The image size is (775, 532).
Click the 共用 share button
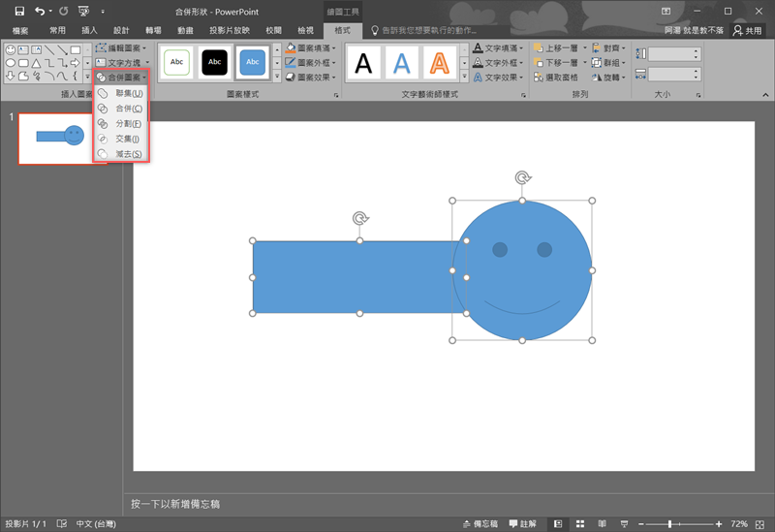[748, 31]
